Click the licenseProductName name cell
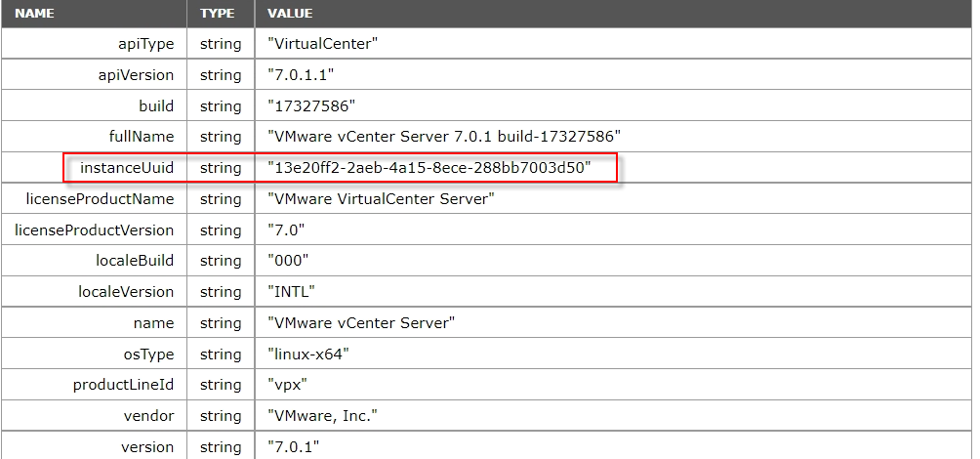980x459 pixels. click(x=94, y=199)
